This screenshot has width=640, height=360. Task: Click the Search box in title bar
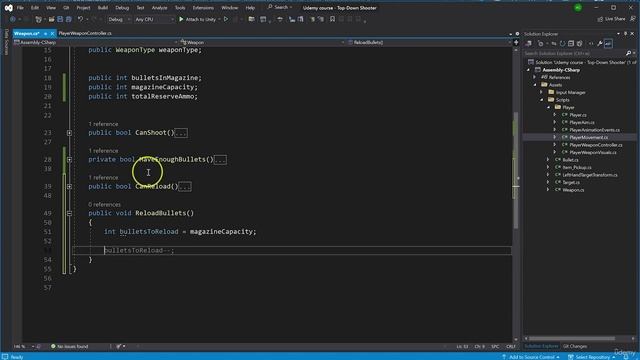point(280,7)
